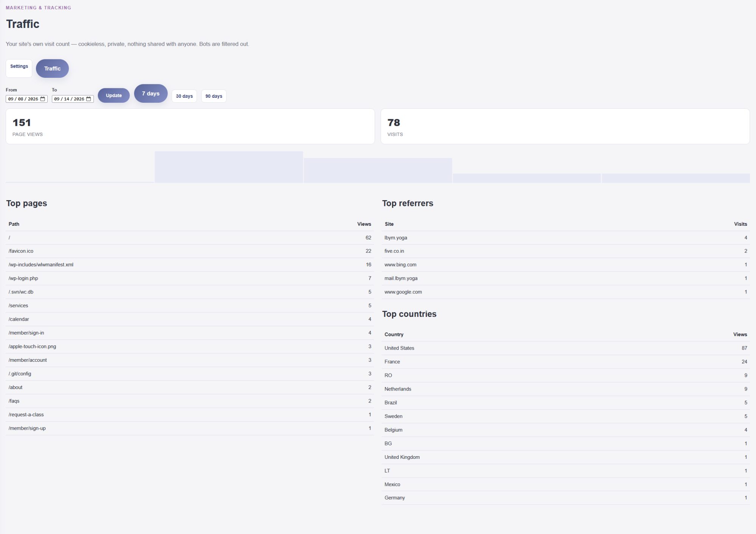Select the 7 days range
This screenshot has width=756, height=534.
point(151,93)
